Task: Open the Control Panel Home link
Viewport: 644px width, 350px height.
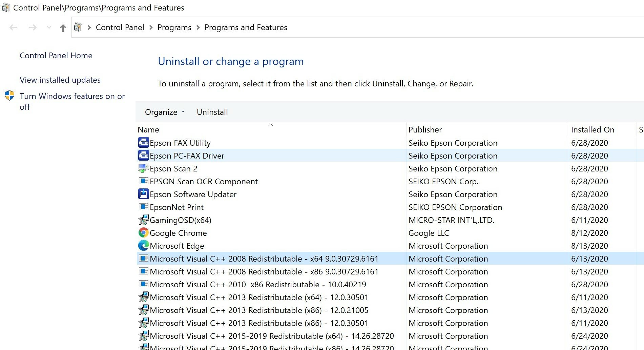Action: [56, 56]
